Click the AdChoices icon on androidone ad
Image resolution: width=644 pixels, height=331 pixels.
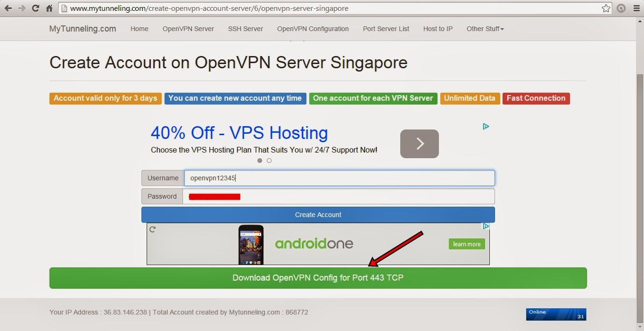486,226
